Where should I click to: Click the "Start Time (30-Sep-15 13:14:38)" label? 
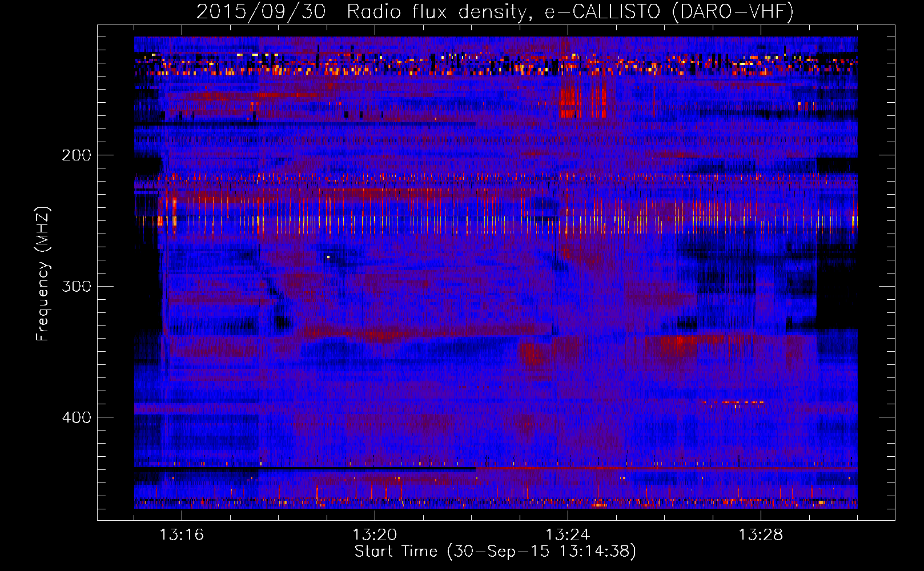(495, 552)
